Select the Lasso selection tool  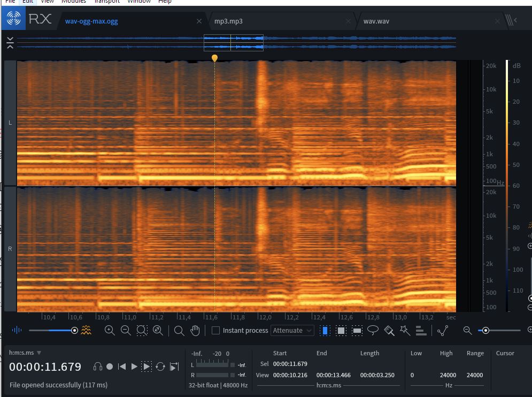(x=373, y=331)
